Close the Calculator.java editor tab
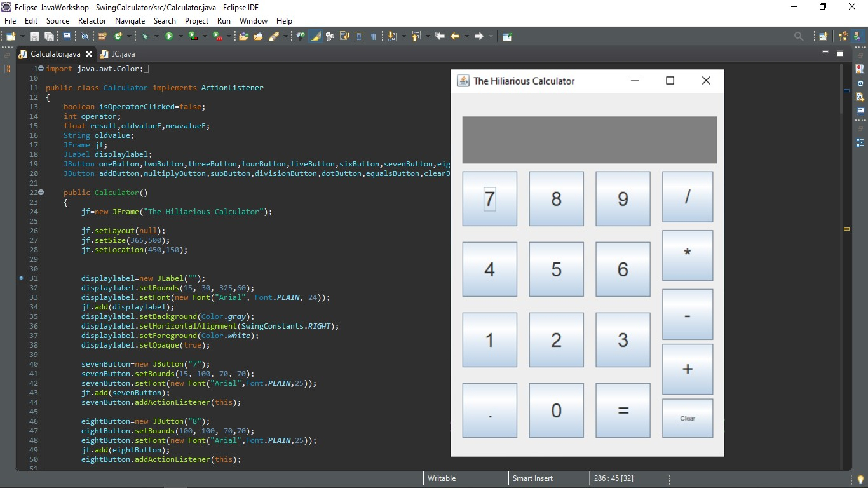 (x=89, y=54)
